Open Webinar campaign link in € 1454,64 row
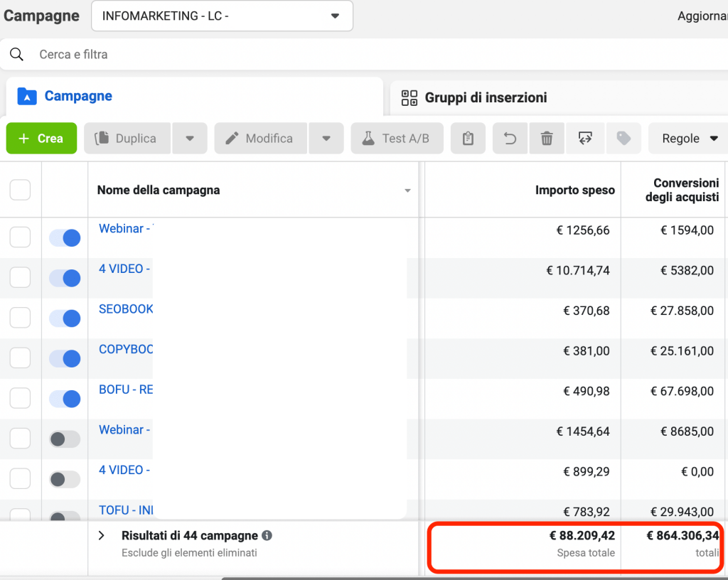728x580 pixels. click(124, 430)
